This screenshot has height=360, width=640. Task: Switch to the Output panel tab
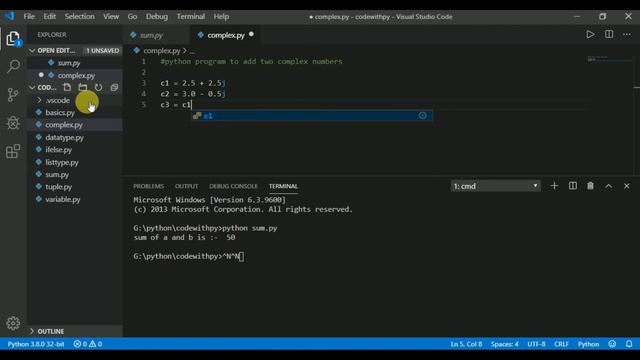point(187,186)
